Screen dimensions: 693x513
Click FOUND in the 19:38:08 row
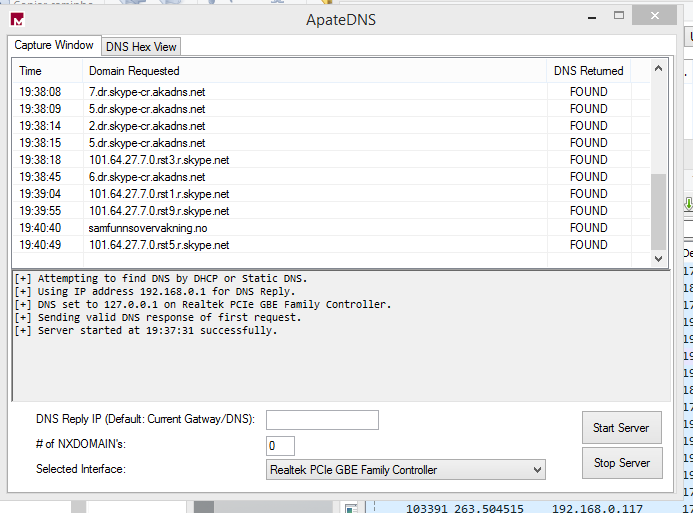tap(588, 92)
